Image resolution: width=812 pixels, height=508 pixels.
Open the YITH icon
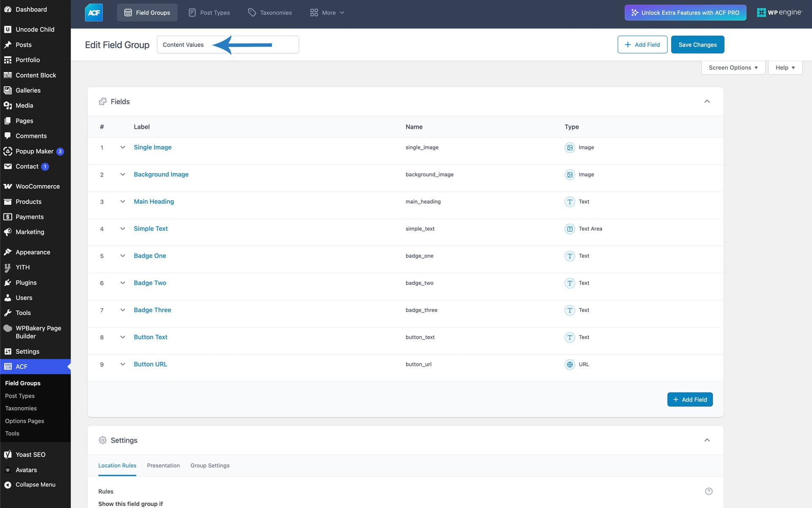8,267
